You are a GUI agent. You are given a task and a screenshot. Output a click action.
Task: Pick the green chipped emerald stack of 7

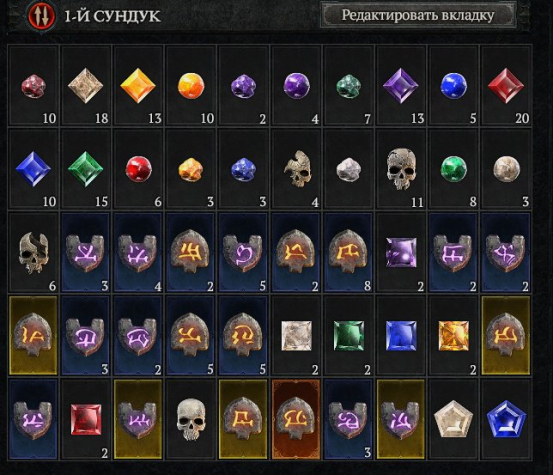point(348,86)
